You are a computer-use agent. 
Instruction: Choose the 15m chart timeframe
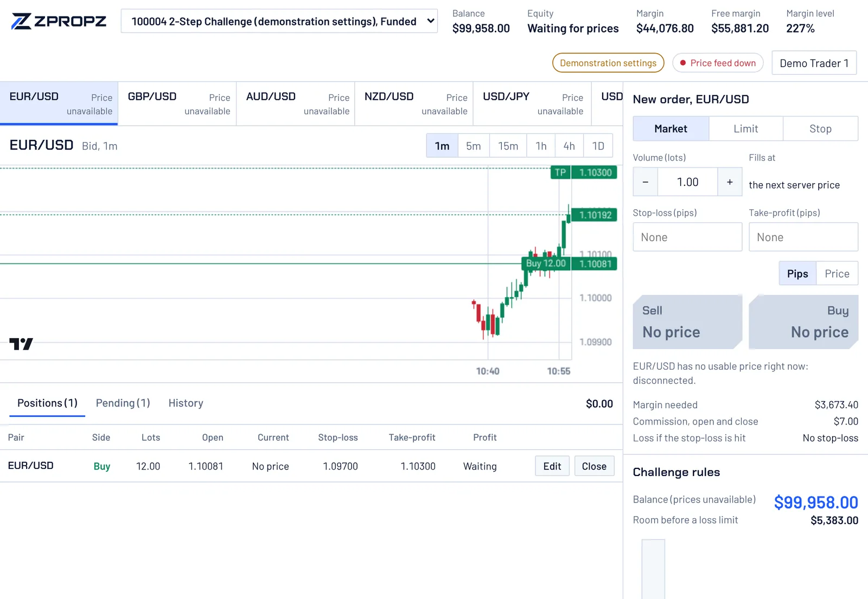point(508,146)
